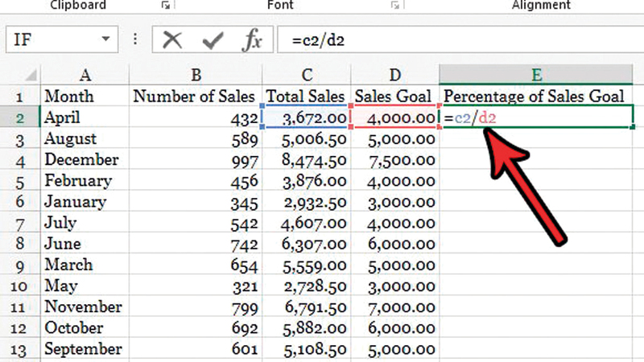Click the formula bar resize dots handle

tap(135, 39)
